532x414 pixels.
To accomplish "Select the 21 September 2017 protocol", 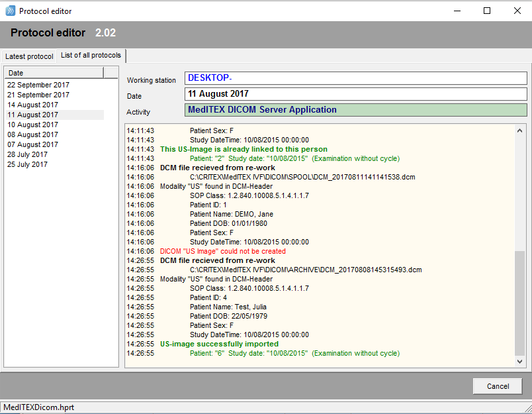I will click(38, 95).
